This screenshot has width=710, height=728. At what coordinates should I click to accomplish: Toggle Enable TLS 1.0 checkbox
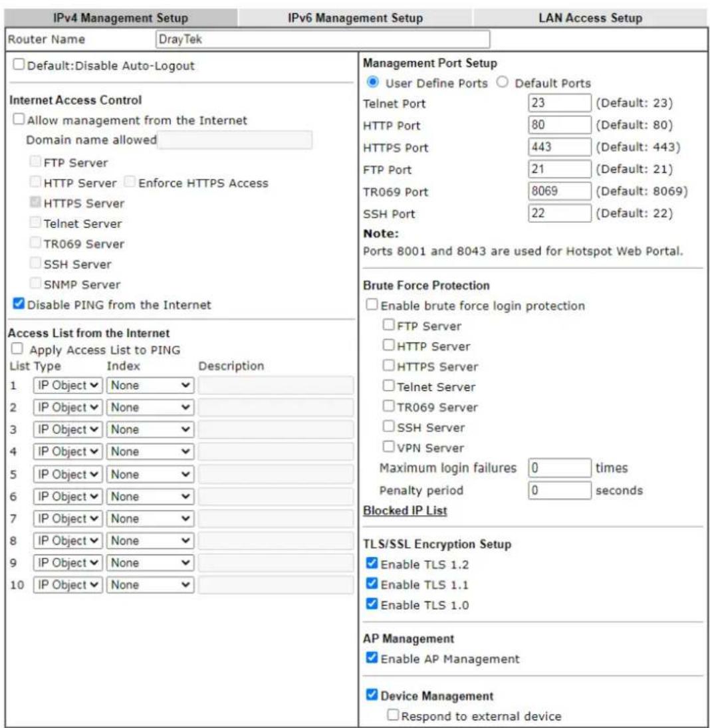pos(372,604)
